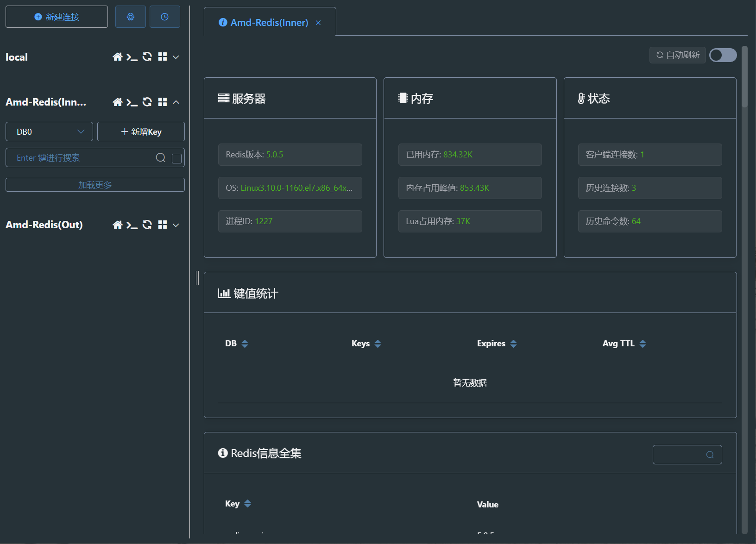The width and height of the screenshot is (756, 544).
Task: Click the Value column header
Action: [x=488, y=505]
